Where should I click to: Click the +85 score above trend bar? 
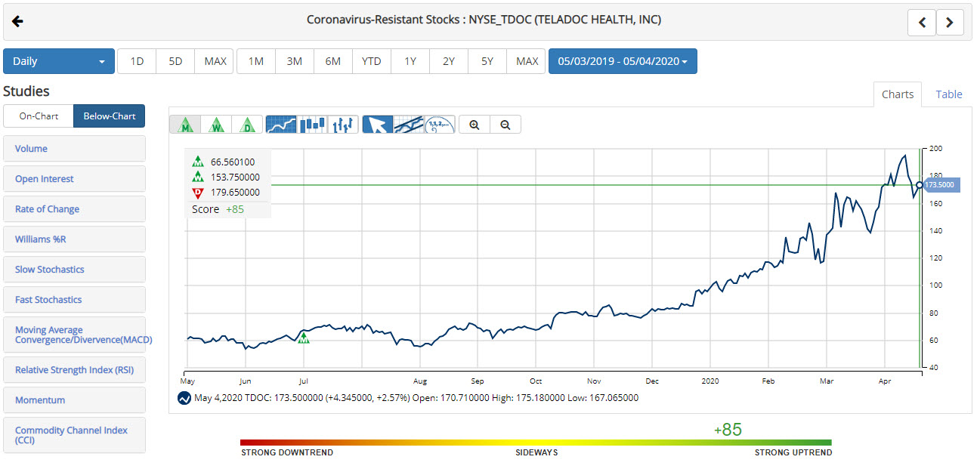coord(728,430)
